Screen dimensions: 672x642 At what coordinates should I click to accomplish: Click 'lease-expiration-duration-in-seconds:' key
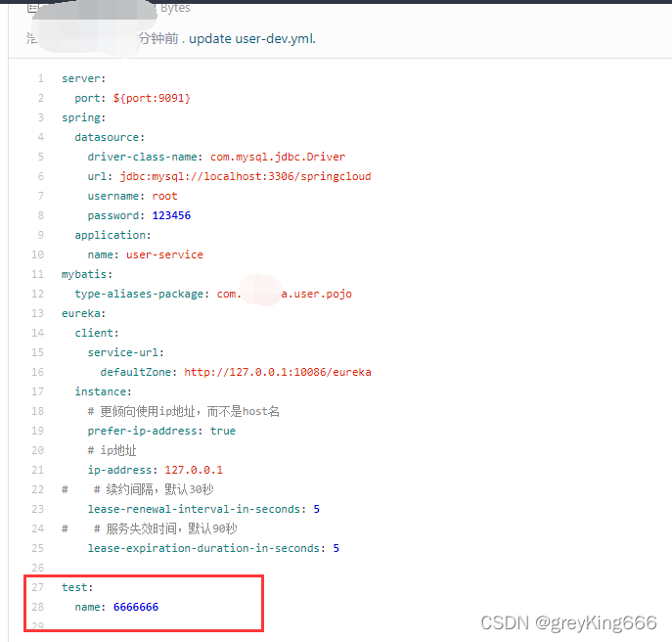(x=206, y=548)
